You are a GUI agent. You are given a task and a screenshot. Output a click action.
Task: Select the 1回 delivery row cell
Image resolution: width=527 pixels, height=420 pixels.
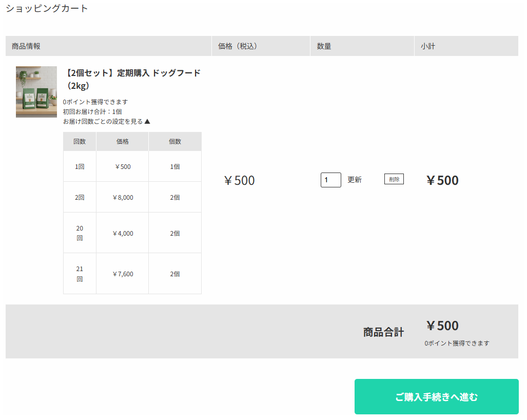click(x=80, y=167)
